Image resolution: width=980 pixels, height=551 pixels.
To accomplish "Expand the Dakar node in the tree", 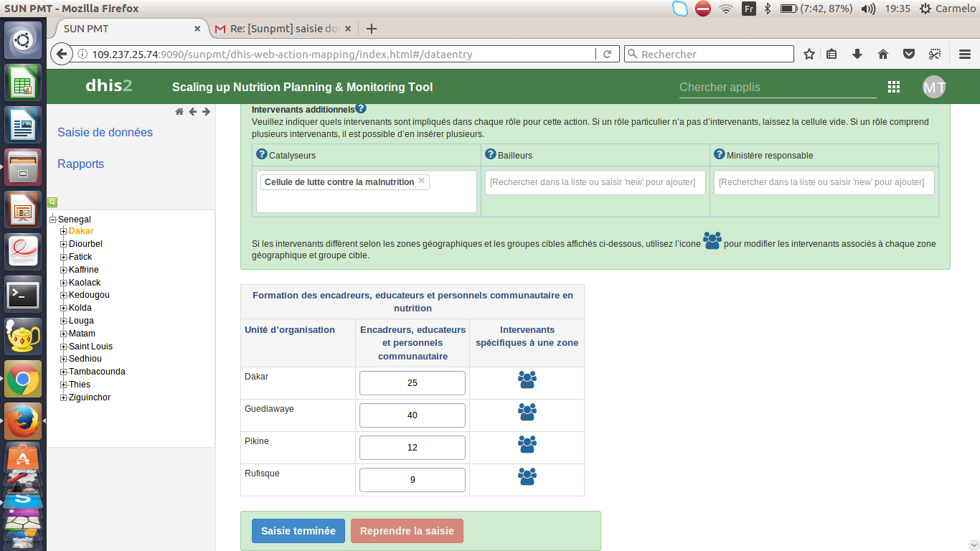I will [x=63, y=231].
